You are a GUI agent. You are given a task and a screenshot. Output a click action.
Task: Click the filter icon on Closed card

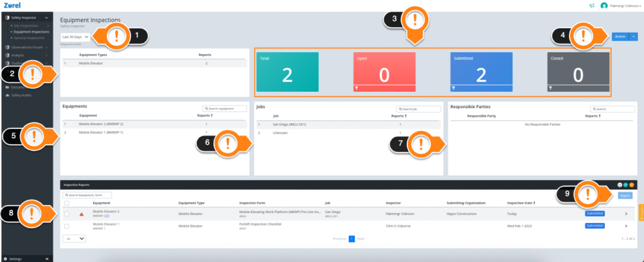tap(550, 88)
